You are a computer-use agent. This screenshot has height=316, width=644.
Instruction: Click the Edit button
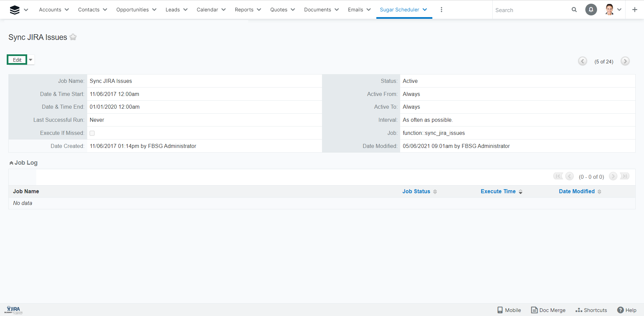tap(17, 60)
